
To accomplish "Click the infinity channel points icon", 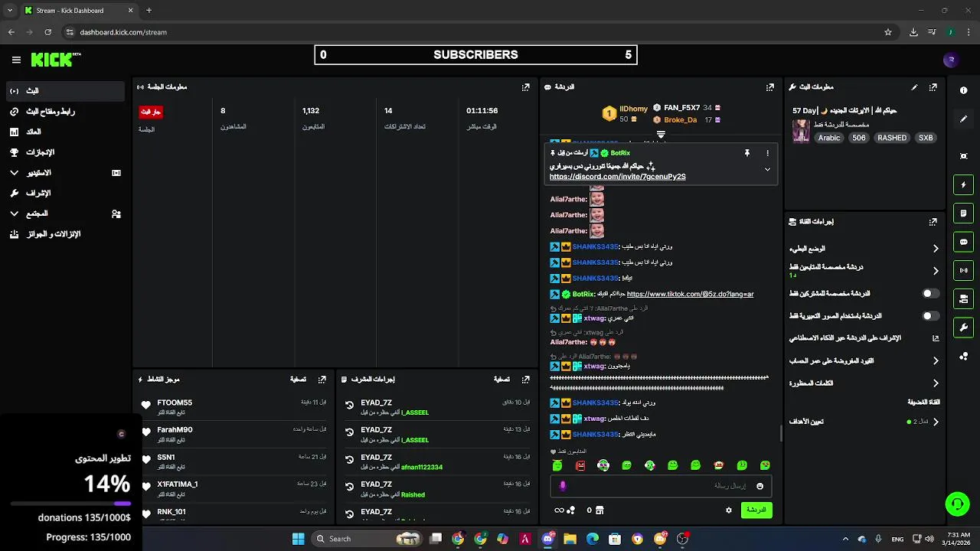I will pyautogui.click(x=560, y=510).
